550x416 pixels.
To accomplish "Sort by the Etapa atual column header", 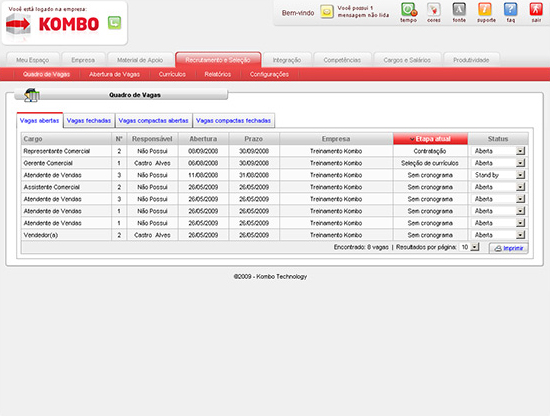I will click(x=430, y=139).
